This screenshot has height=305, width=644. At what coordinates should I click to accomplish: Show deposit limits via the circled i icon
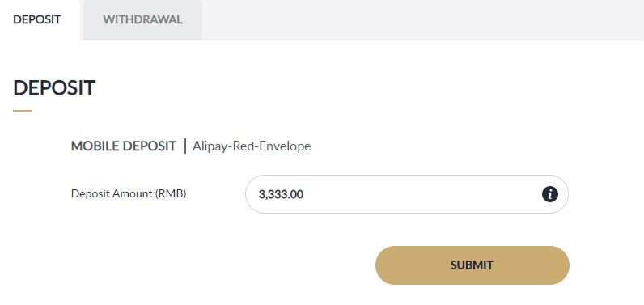(549, 193)
